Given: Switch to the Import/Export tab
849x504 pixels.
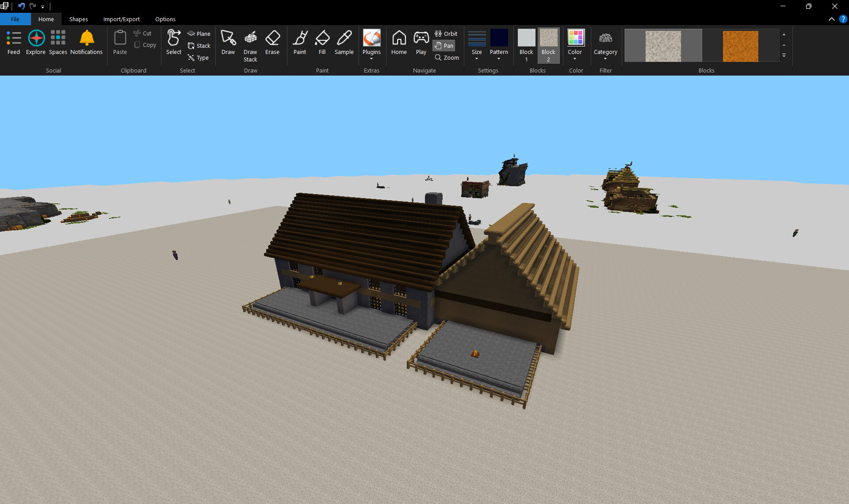Looking at the screenshot, I should click(x=121, y=19).
